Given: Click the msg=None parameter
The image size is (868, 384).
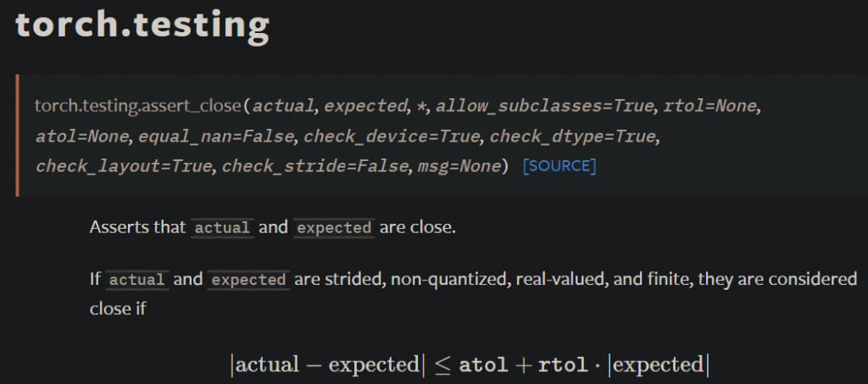Looking at the screenshot, I should pyautogui.click(x=459, y=166).
